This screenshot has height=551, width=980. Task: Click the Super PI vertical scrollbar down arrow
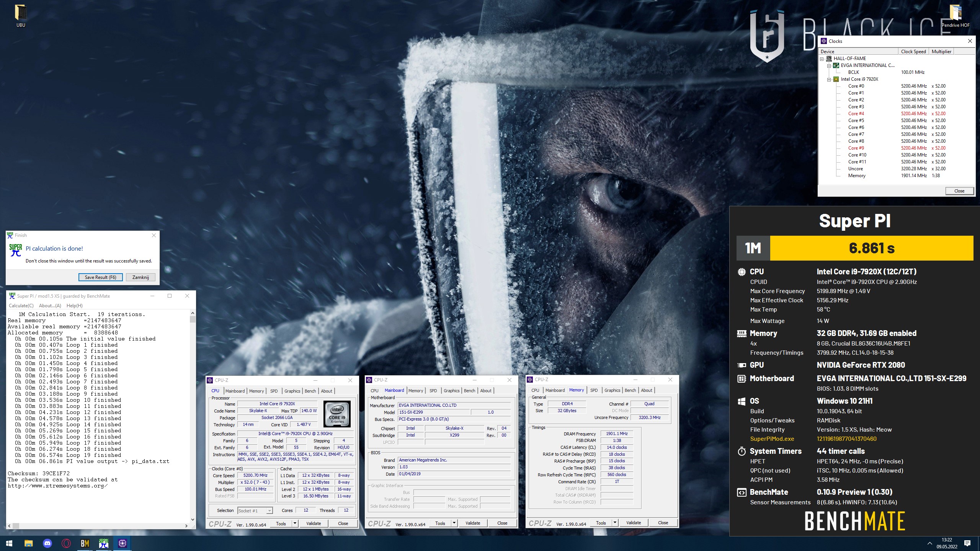[193, 519]
